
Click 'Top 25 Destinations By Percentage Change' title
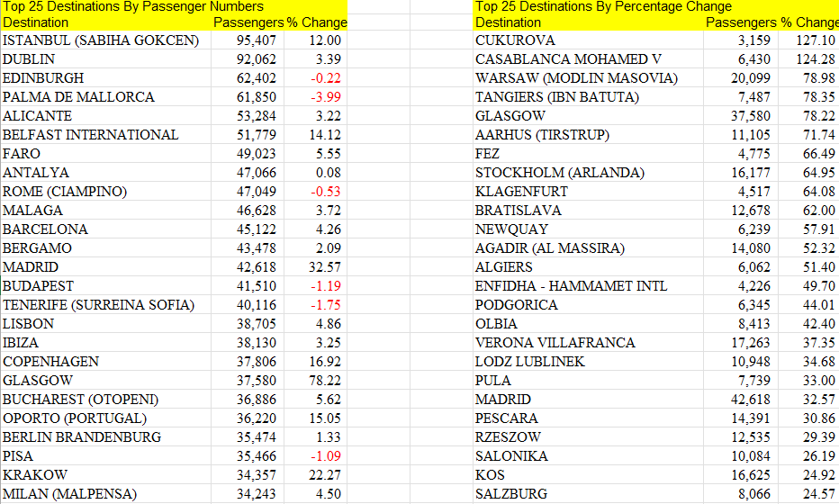603,6
